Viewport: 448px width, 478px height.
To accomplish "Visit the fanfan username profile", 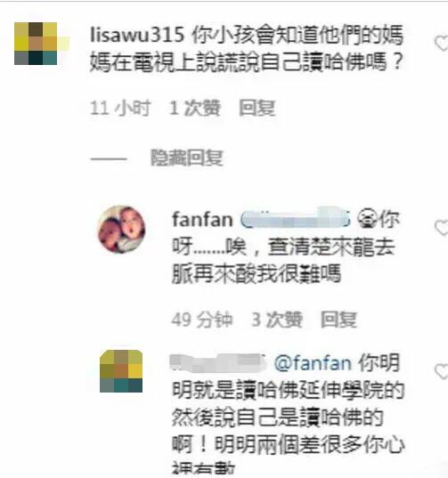I will 202,220.
